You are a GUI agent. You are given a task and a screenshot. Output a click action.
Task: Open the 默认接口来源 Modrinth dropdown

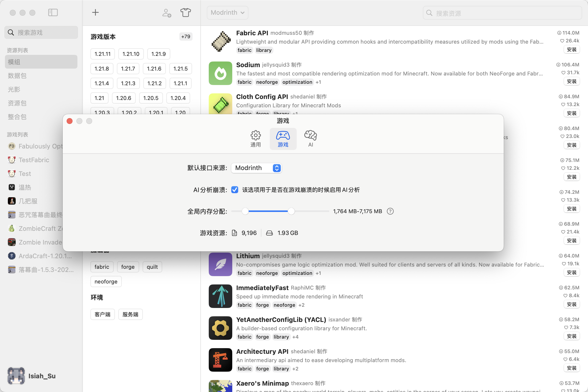click(x=256, y=168)
